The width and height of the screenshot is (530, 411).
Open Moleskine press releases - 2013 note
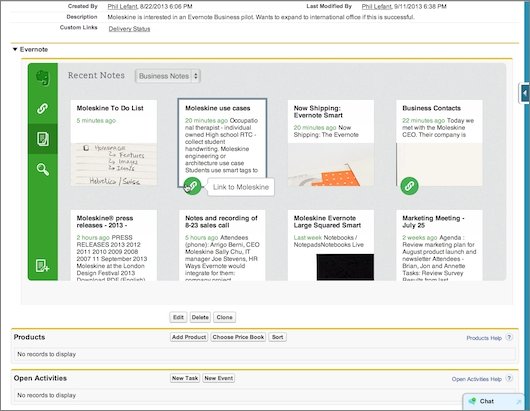tap(114, 245)
